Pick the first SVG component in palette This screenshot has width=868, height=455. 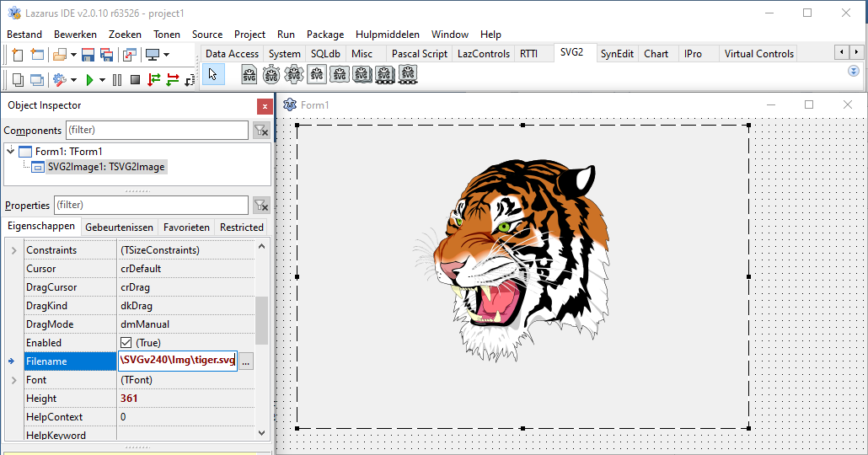pyautogui.click(x=249, y=75)
